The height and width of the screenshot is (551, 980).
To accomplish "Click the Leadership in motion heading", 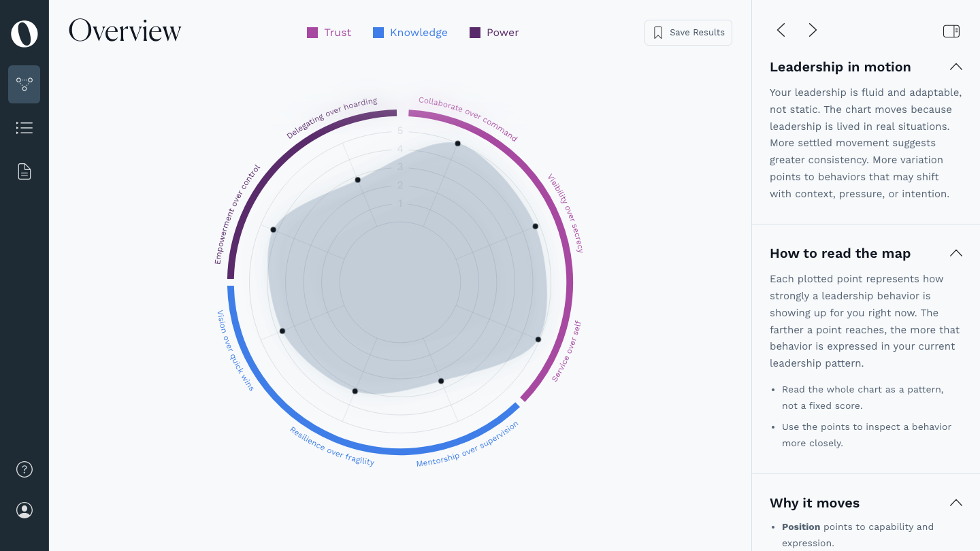I will pyautogui.click(x=840, y=67).
